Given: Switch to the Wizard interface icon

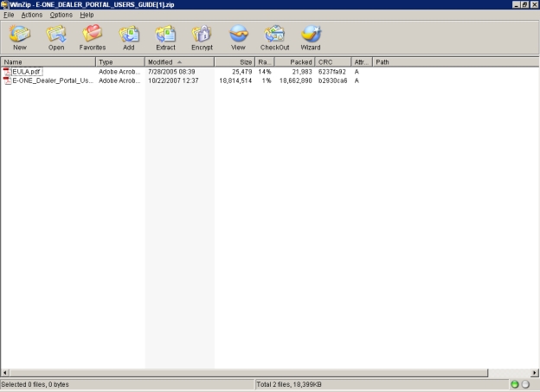Looking at the screenshot, I should [311, 37].
